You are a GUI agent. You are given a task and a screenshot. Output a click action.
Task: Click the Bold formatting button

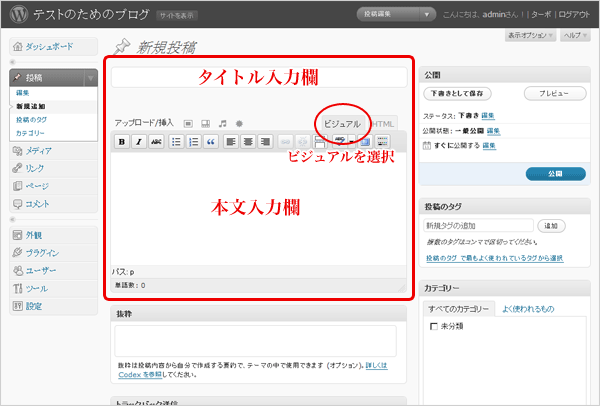(122, 142)
